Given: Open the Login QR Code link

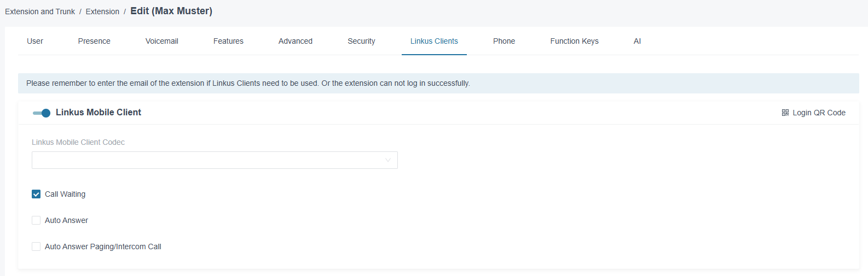Looking at the screenshot, I should click(x=813, y=113).
